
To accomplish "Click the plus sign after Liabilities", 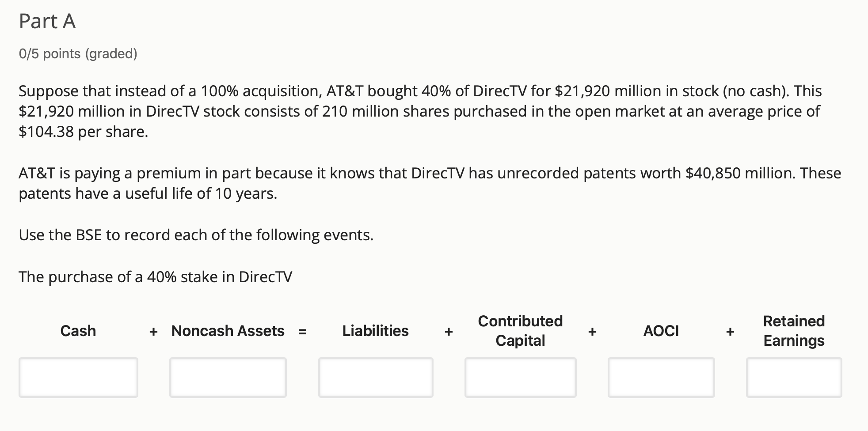I will [x=449, y=331].
